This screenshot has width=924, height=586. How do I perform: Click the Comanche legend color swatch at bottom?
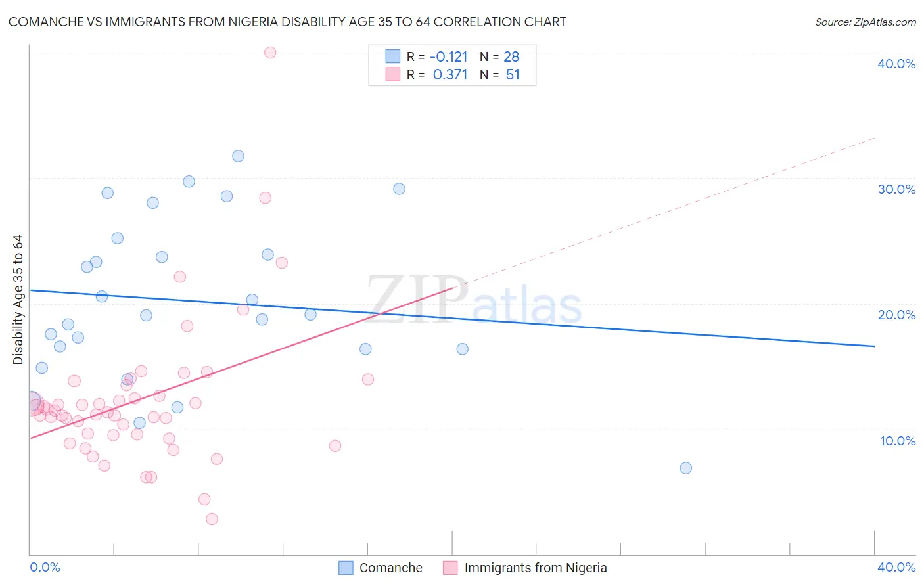(346, 568)
